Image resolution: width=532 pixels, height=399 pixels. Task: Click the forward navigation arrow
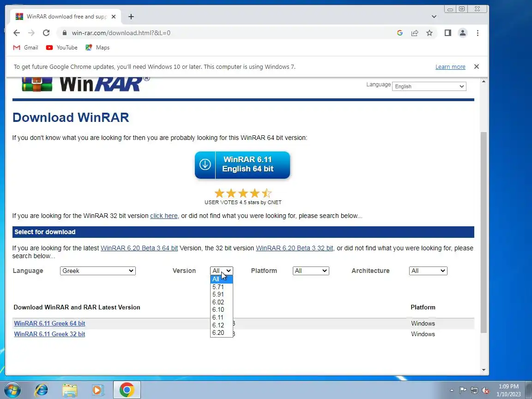click(31, 33)
